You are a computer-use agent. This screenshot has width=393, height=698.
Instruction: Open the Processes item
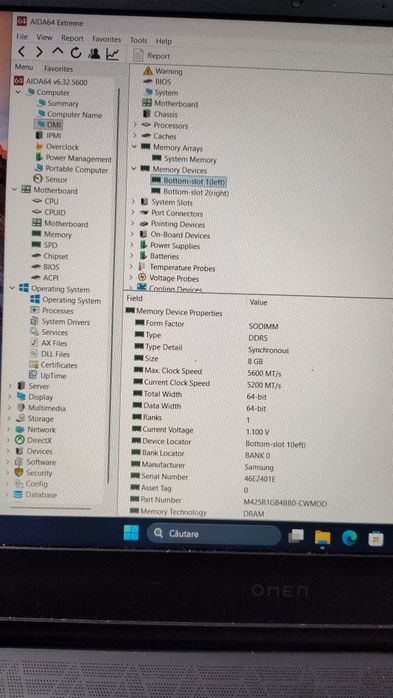point(52,310)
